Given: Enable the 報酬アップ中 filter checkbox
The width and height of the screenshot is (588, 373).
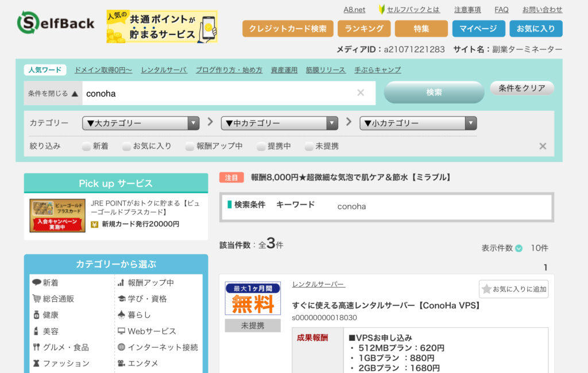Looking at the screenshot, I should point(190,146).
